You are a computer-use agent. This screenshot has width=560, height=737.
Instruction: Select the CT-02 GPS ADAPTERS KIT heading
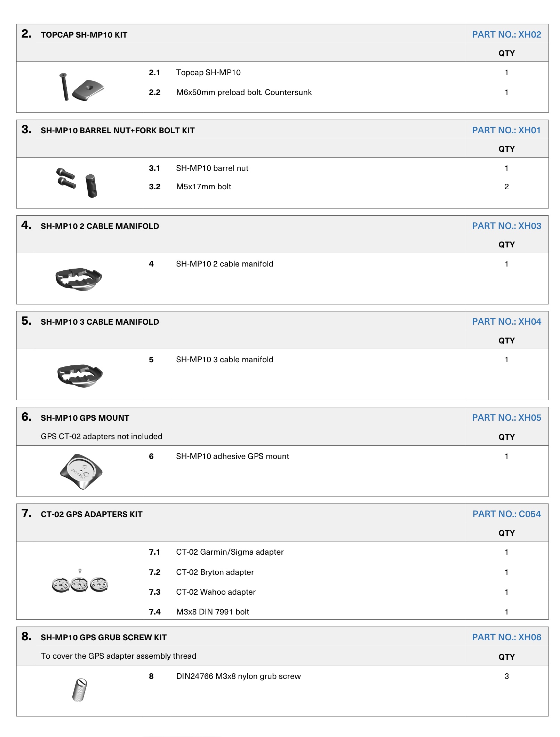(x=91, y=514)
